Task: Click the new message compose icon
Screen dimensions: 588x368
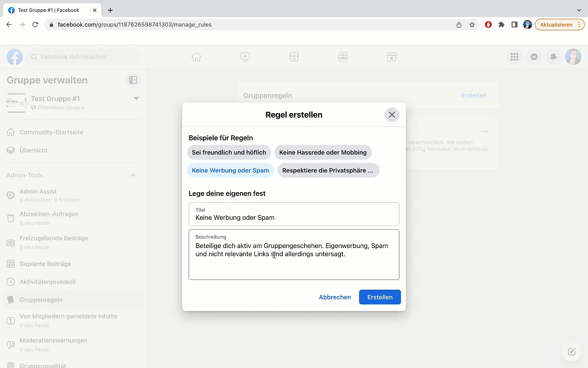Action: (572, 351)
